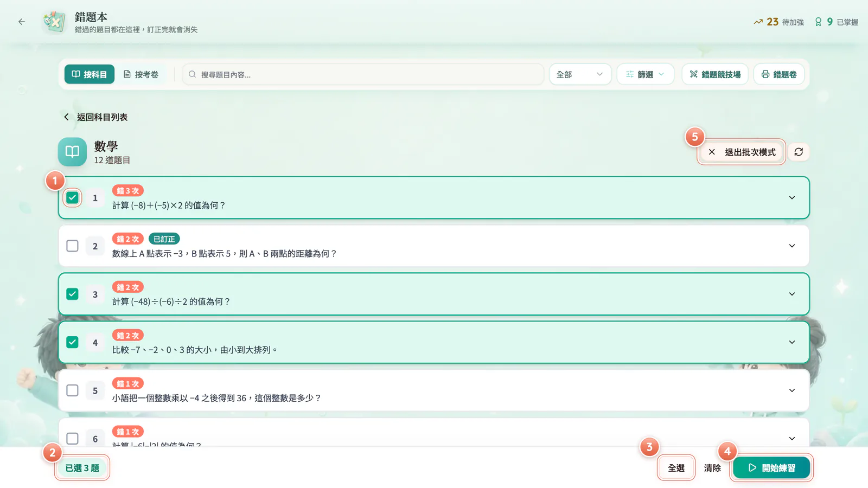
Task: Click the 已訂正 tag on question 2
Action: pyautogui.click(x=164, y=239)
